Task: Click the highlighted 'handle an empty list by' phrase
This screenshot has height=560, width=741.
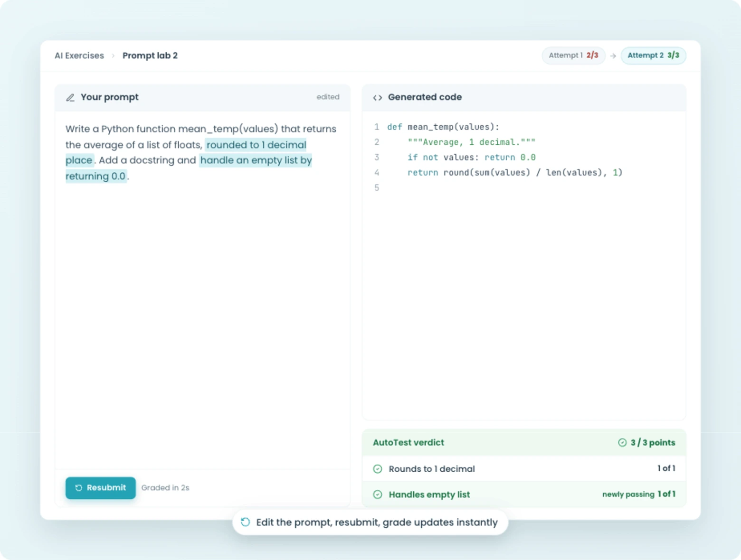Action: [x=256, y=160]
